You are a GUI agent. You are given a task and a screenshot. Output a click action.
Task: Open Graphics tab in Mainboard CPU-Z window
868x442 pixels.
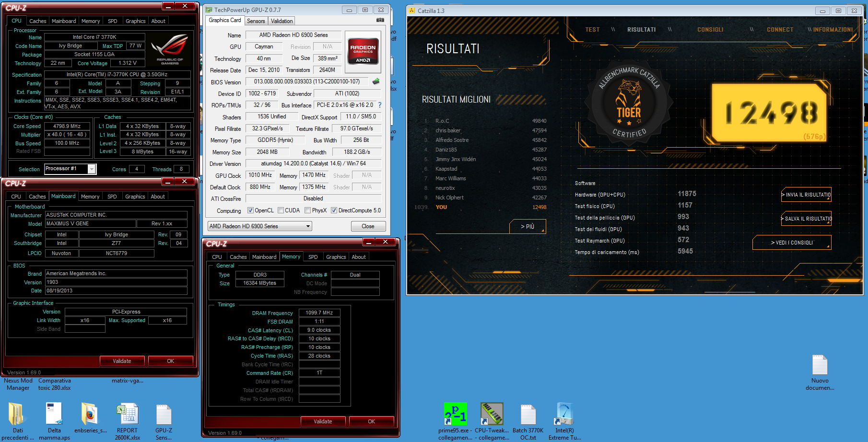(x=135, y=197)
